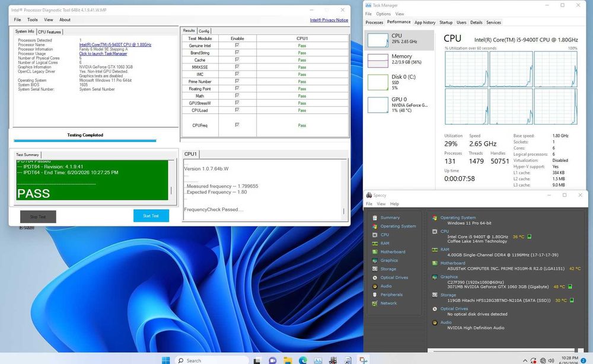Screen dimensions: 593x364
Task: Click the Stop Test button
Action: (x=38, y=216)
